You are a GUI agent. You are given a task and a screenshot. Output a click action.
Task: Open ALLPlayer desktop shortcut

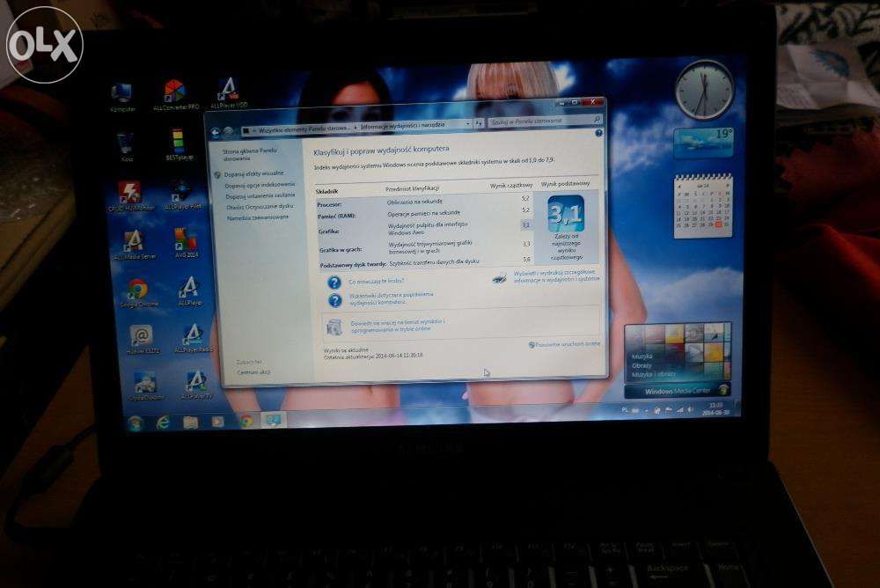(x=189, y=290)
